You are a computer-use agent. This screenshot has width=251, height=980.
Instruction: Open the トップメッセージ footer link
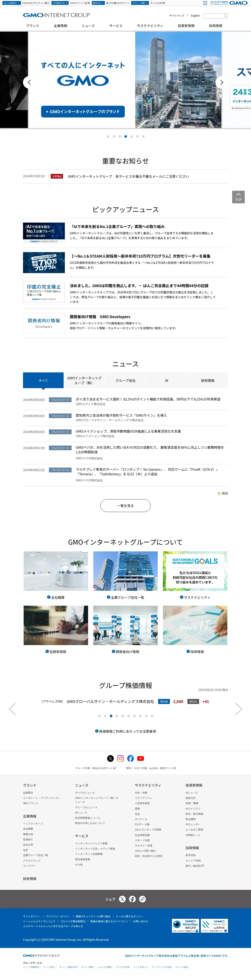pos(33,824)
